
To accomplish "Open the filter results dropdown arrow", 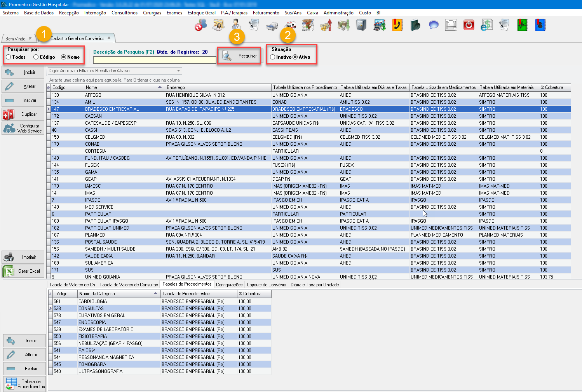I will click(x=179, y=71).
